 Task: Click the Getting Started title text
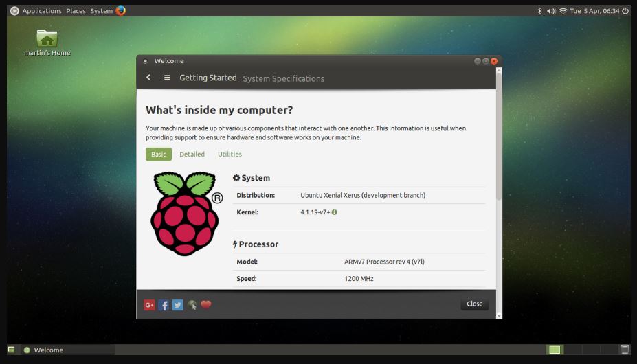pos(208,78)
